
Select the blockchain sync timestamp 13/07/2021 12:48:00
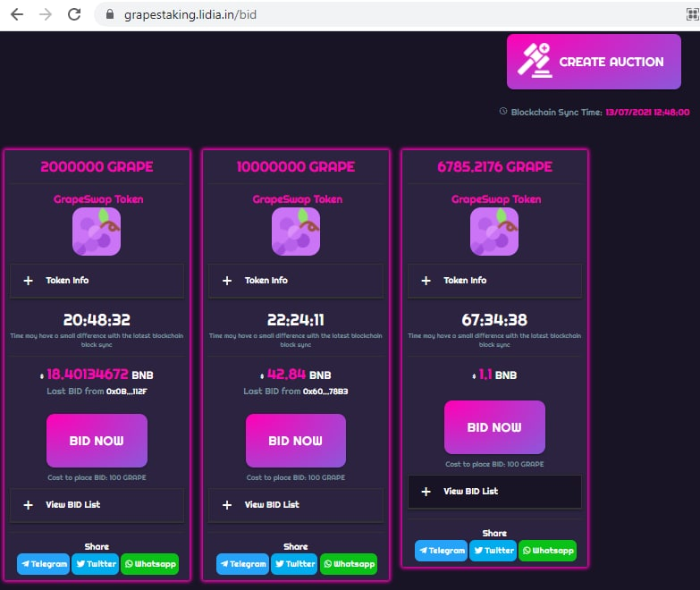pos(647,112)
